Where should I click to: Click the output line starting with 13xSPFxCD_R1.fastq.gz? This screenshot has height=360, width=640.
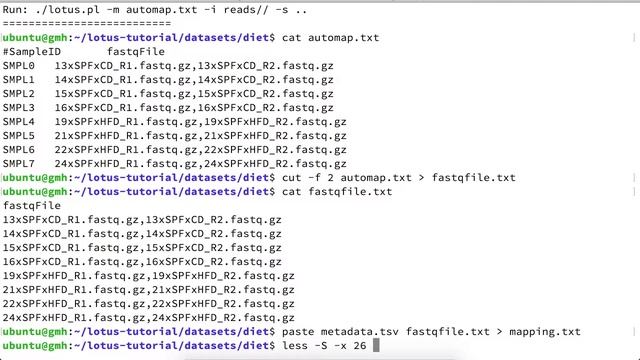point(142,220)
